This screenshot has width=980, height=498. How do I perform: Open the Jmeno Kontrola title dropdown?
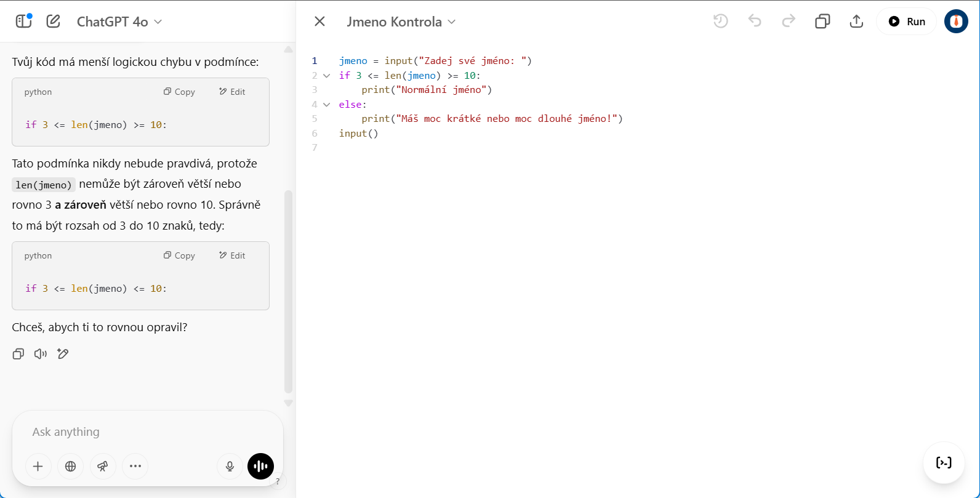coord(401,22)
